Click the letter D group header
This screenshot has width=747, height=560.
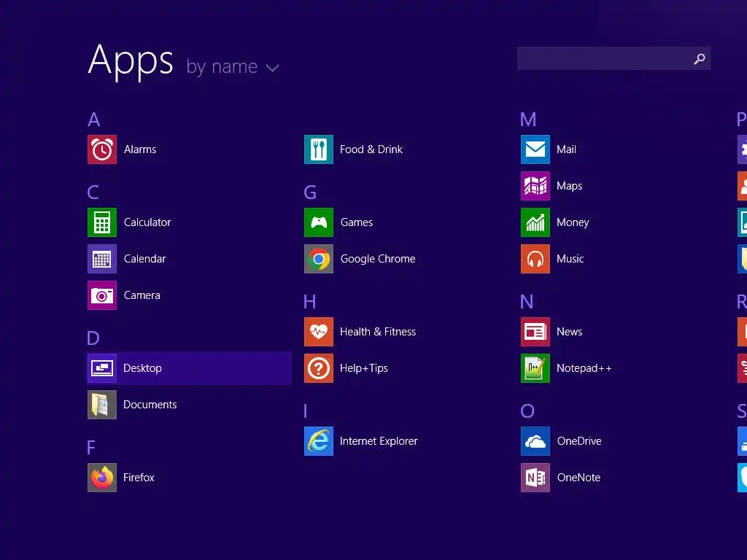(x=93, y=338)
